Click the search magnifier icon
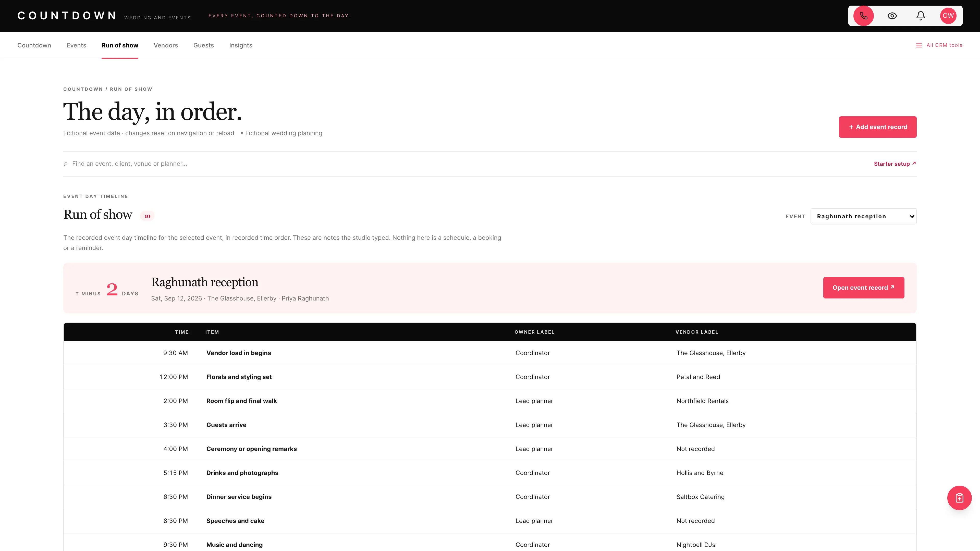Screen dimensions: 980x551 click(x=66, y=164)
